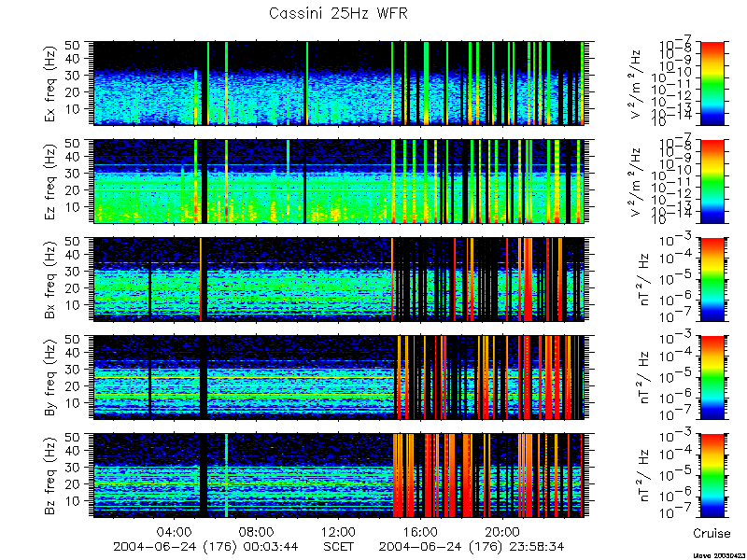Image resolution: width=747 pixels, height=560 pixels.
Task: Select the Bz spectrogram panel
Action: tap(338, 475)
